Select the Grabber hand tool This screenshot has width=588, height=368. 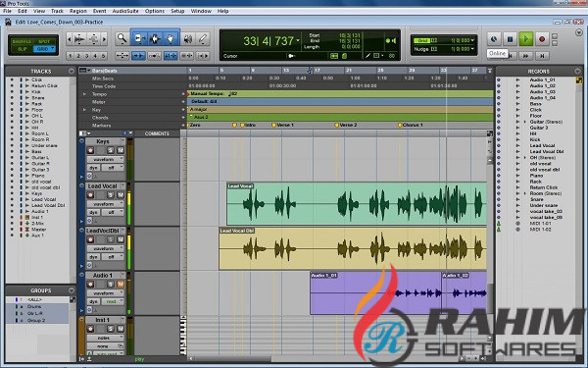tap(171, 38)
